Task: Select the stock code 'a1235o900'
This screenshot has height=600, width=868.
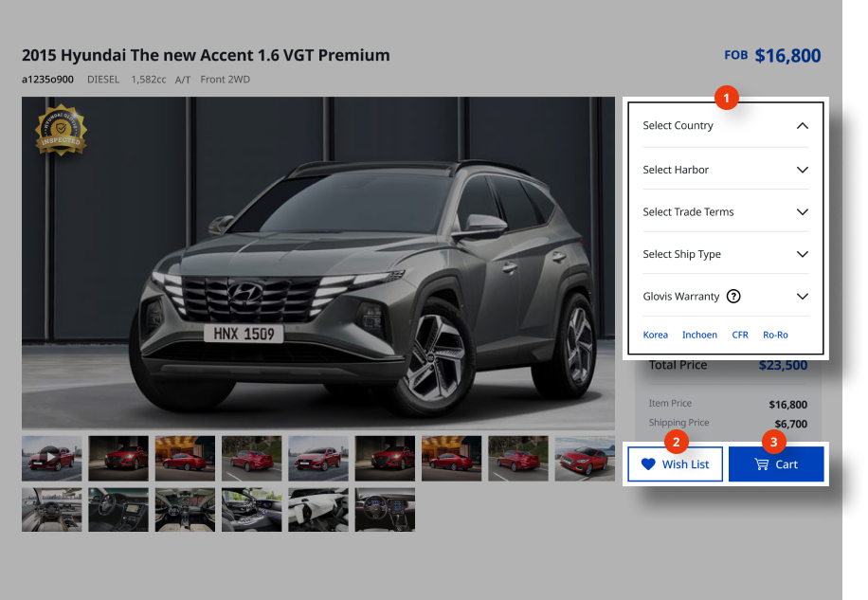Action: [x=47, y=80]
